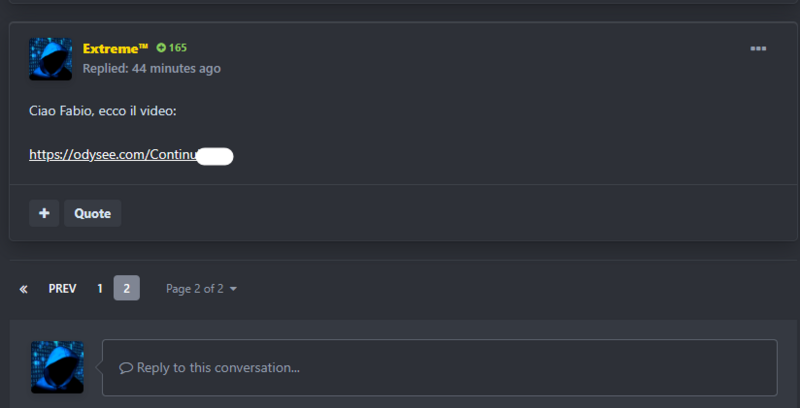
Task: Open Extreme™'s avatar beside the post
Action: (51, 59)
